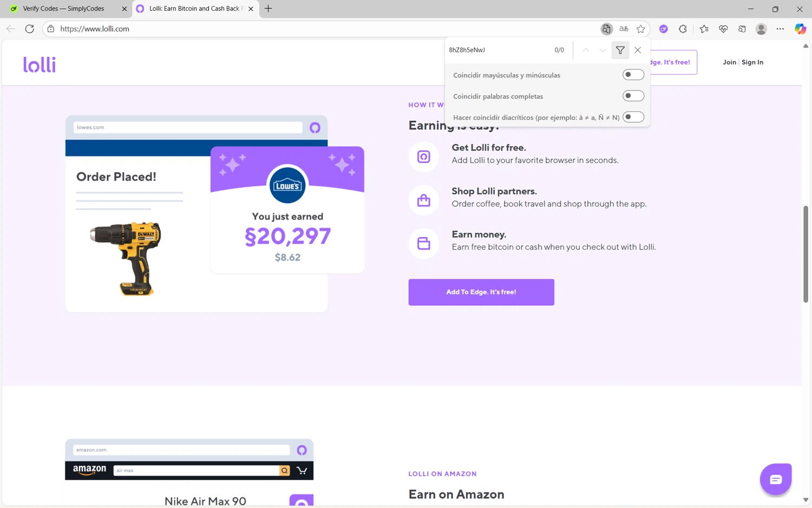Screen dimensions: 812x508
Task: Close the Lolli tab
Action: tap(251, 9)
